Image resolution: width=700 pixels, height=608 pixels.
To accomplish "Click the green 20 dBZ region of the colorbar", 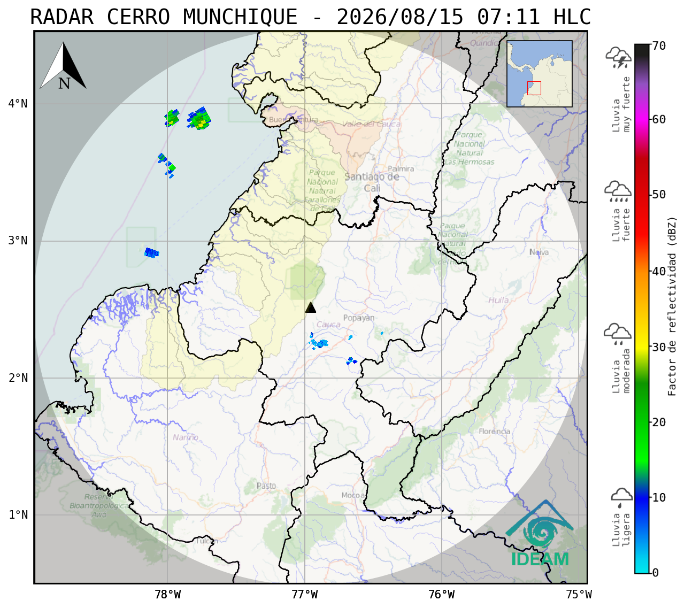I will coord(642,422).
